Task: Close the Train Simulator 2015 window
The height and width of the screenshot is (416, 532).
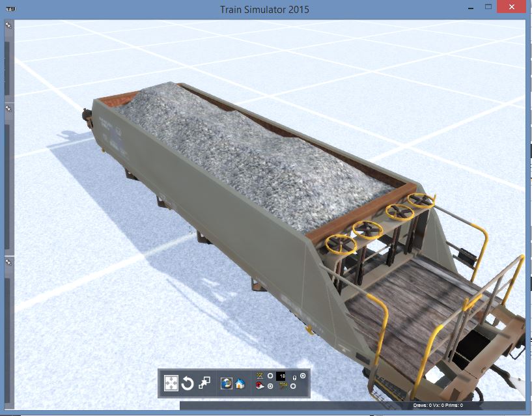Action: point(512,7)
